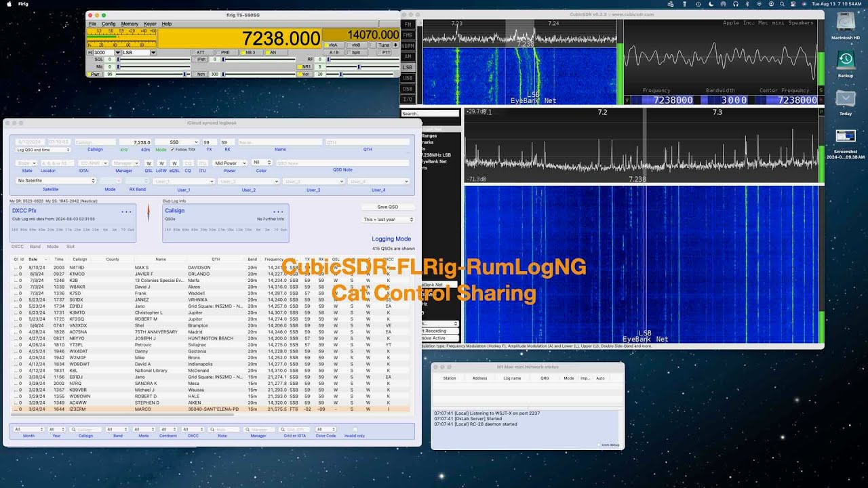Toggle the IFsh button in flrig
This screenshot has width=868, height=488.
pyautogui.click(x=201, y=60)
